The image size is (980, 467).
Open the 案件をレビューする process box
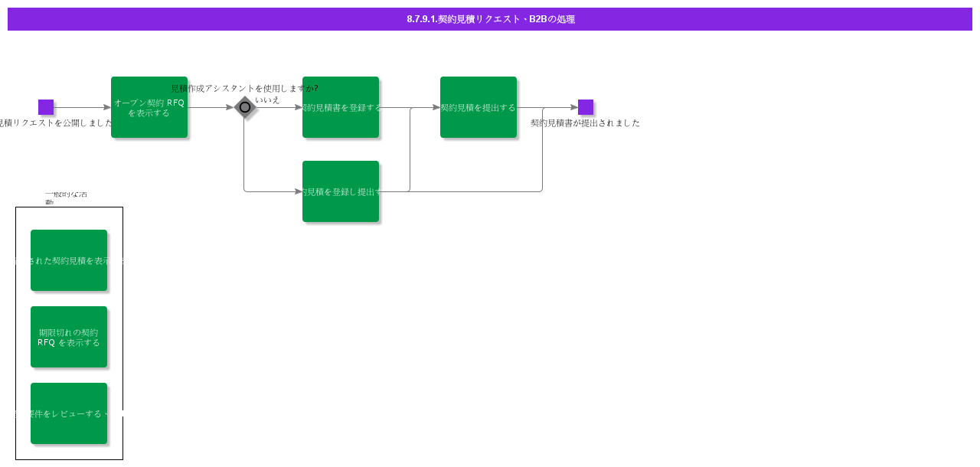69,413
